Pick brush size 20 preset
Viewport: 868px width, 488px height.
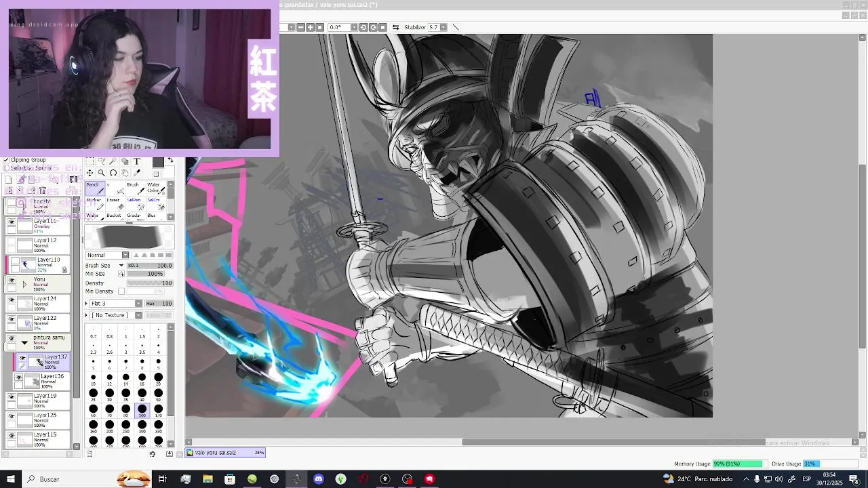pos(158,378)
